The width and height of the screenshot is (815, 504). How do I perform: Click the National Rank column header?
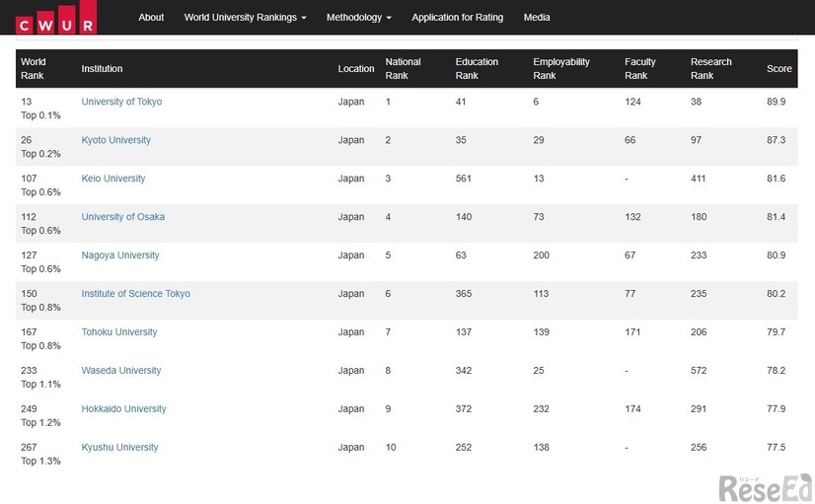point(403,69)
